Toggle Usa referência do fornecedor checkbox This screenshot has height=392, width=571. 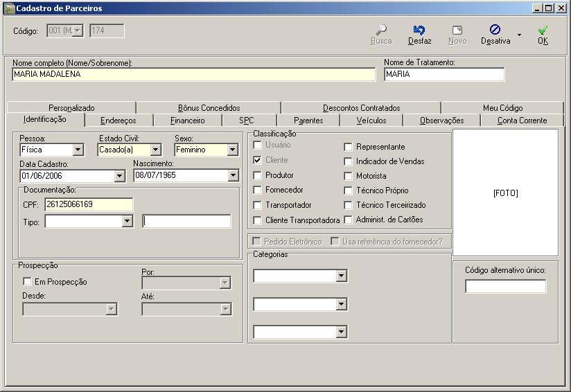pos(334,241)
